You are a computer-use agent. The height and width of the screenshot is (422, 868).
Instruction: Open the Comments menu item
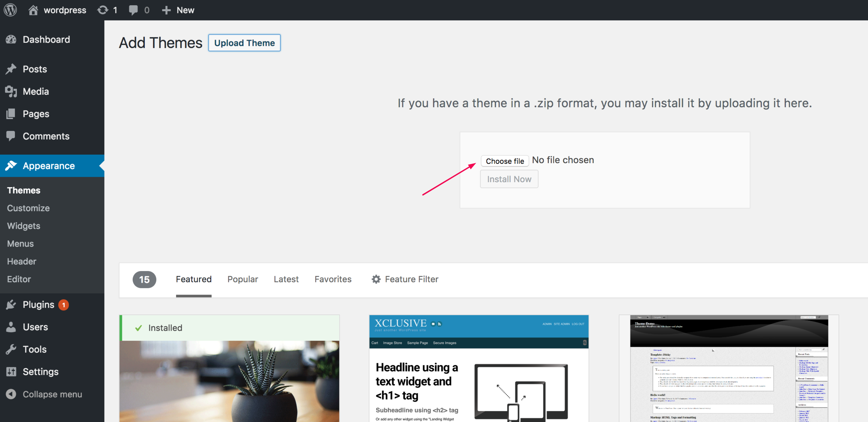point(46,136)
